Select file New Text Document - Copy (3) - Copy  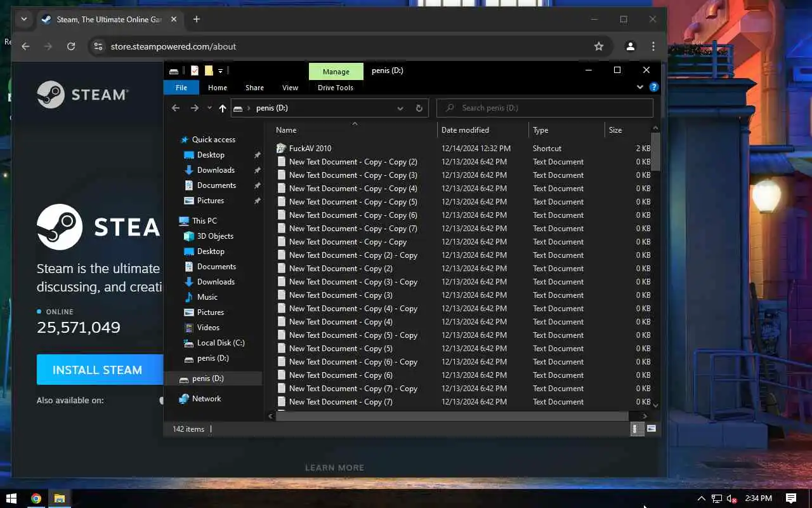click(x=353, y=282)
